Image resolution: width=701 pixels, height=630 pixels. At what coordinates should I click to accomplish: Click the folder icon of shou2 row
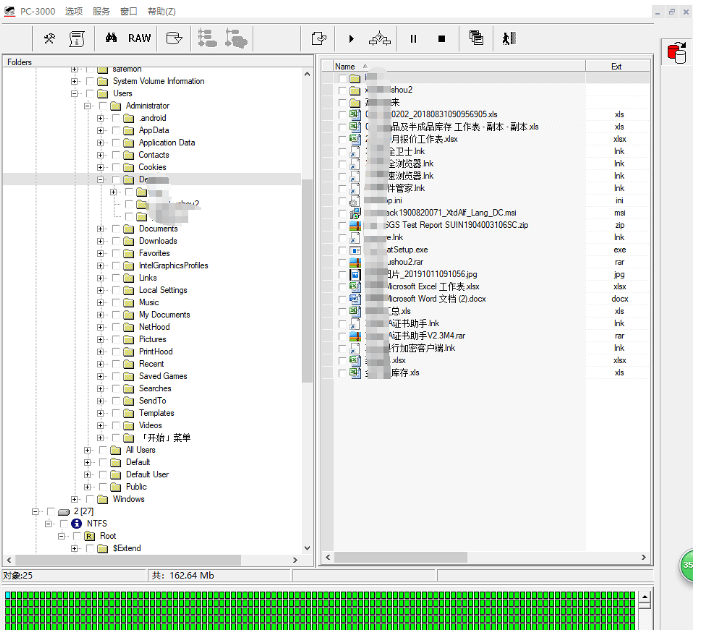[355, 90]
